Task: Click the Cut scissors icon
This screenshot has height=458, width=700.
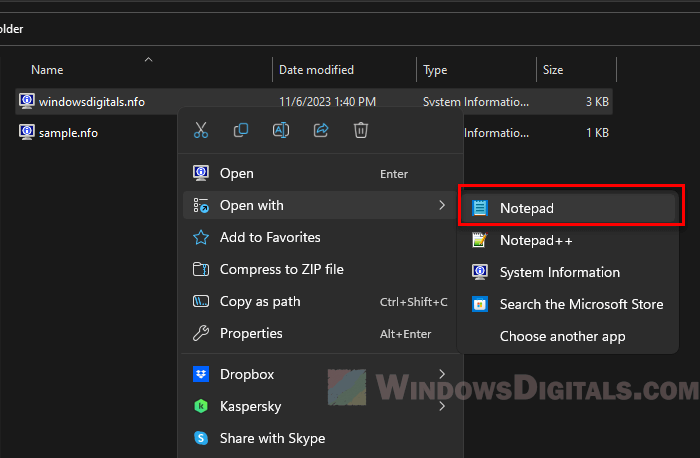Action: point(201,130)
